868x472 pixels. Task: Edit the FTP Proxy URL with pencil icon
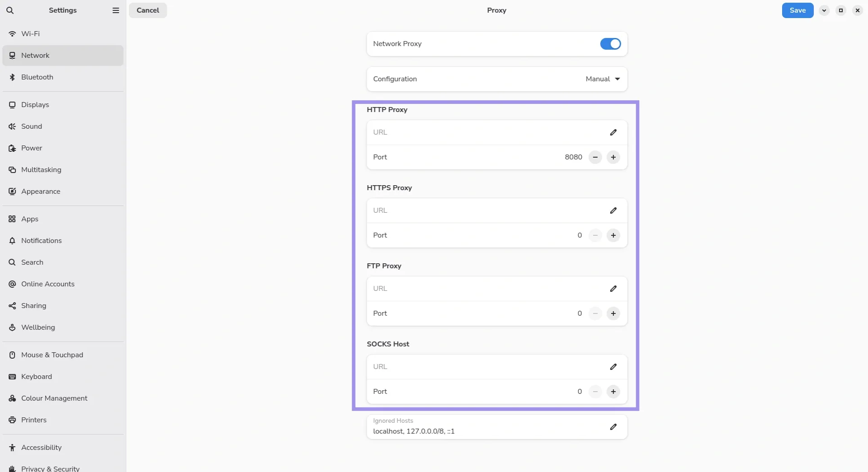tap(613, 289)
